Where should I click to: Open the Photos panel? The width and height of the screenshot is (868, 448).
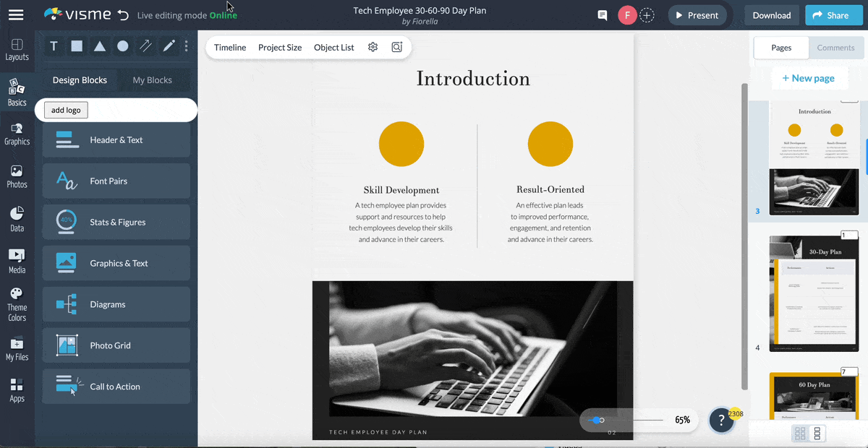pos(17,176)
